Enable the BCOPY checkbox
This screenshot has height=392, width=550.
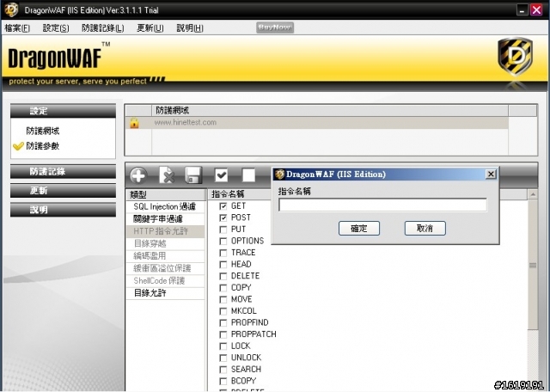tap(223, 381)
